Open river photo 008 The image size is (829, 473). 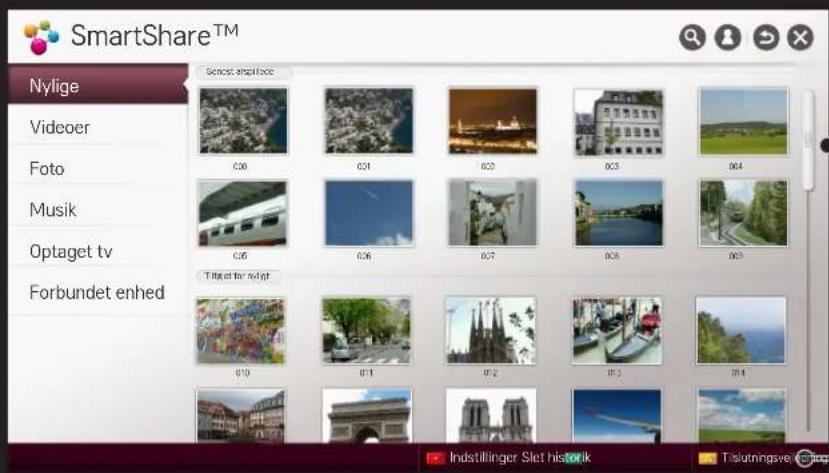(619, 213)
